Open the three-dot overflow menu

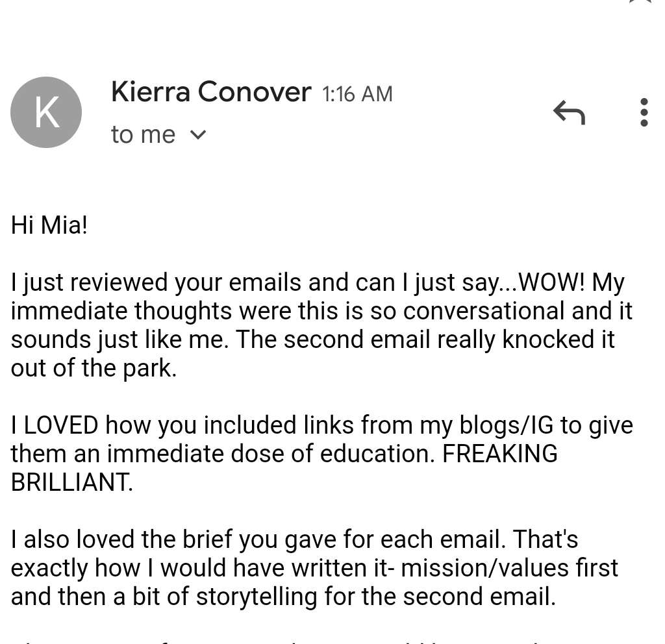(x=644, y=112)
